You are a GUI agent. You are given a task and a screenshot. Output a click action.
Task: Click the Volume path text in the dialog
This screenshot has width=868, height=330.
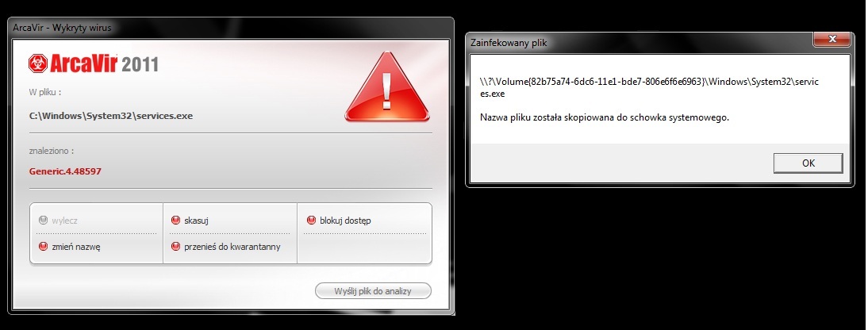(x=649, y=87)
